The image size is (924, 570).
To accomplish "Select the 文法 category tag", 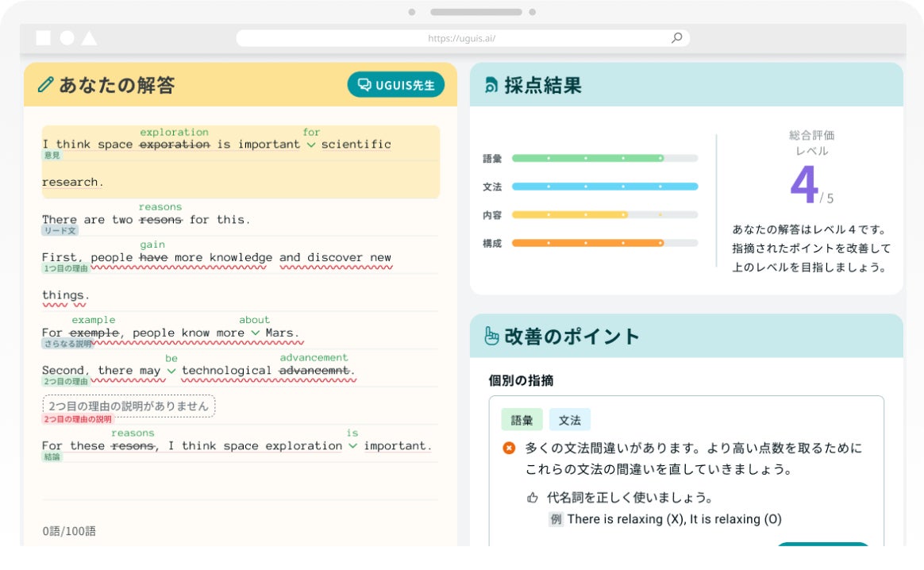I will 569,420.
